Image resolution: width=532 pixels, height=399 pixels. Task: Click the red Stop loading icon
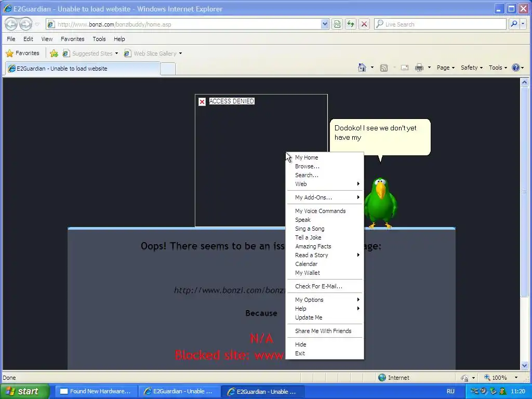point(364,24)
